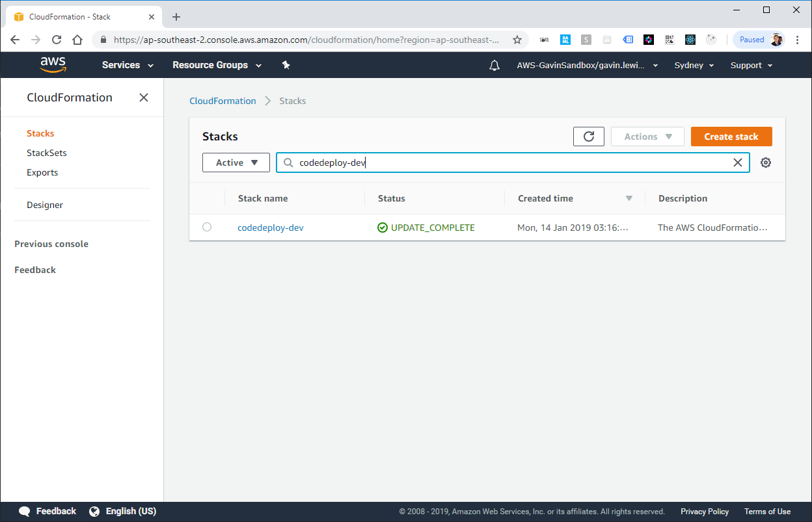Click the Feedback speech bubble in footer
Viewport: 812px width, 522px height.
click(x=25, y=511)
